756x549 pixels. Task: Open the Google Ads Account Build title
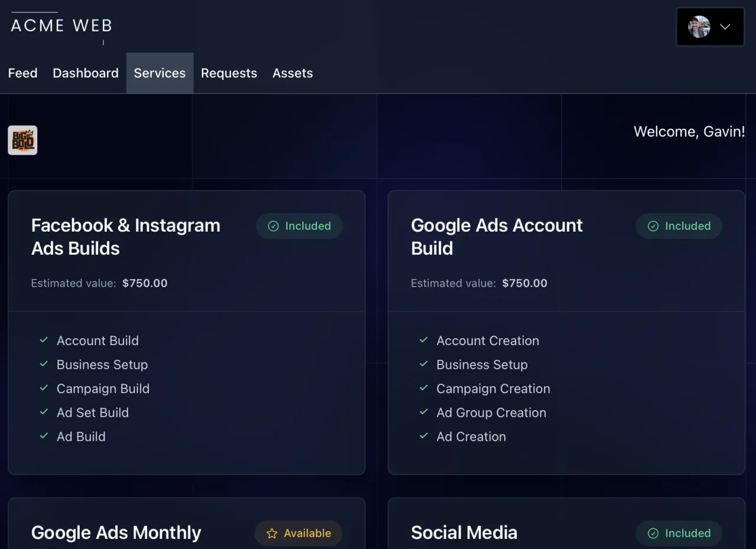497,236
